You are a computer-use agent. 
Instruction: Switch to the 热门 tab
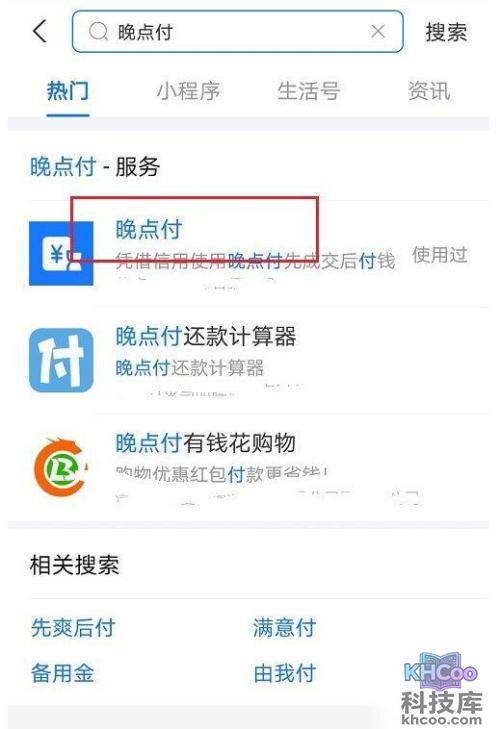pos(67,90)
